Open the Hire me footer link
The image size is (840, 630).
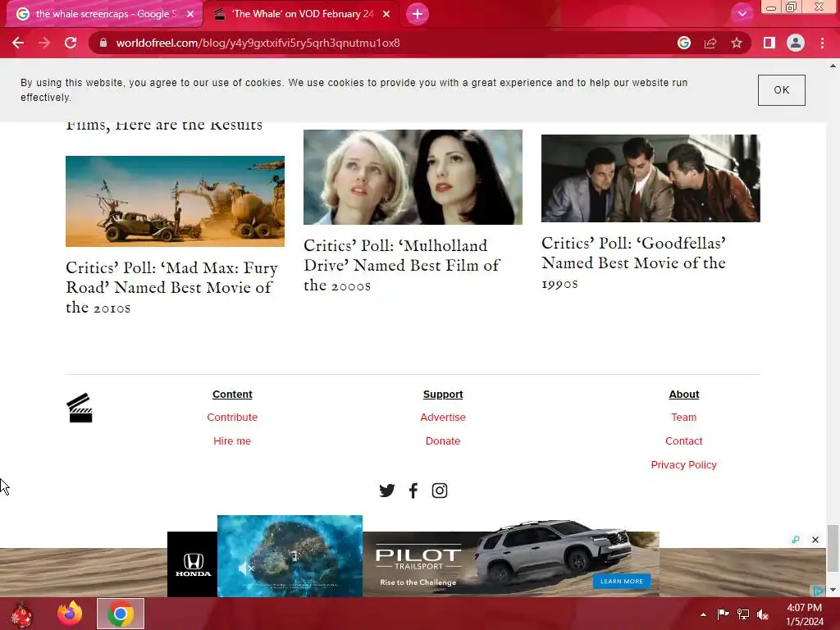[232, 441]
